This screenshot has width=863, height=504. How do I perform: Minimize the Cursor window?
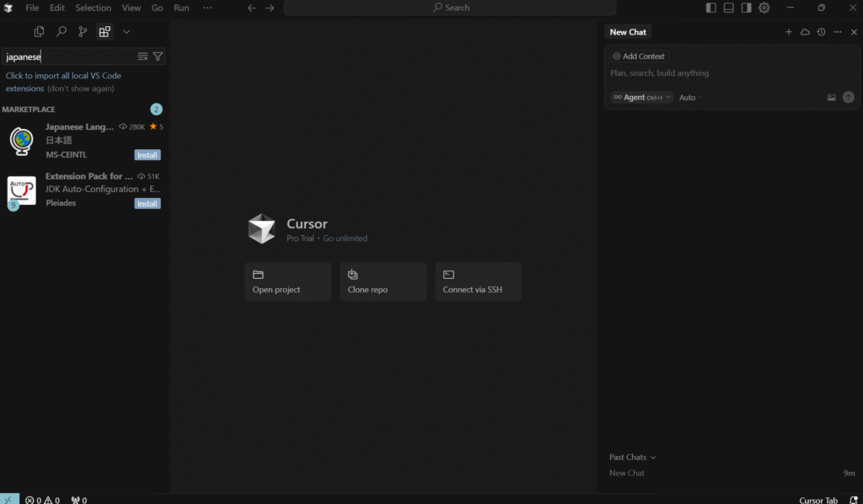[x=791, y=8]
